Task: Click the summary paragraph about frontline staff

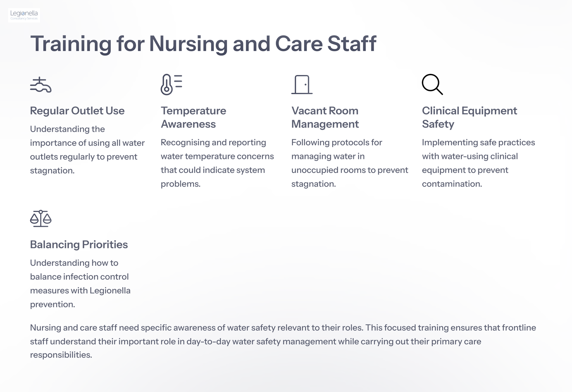Action: pyautogui.click(x=283, y=341)
